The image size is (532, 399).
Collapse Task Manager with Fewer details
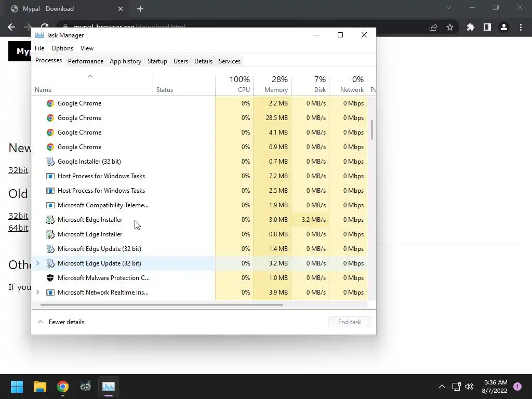point(61,322)
